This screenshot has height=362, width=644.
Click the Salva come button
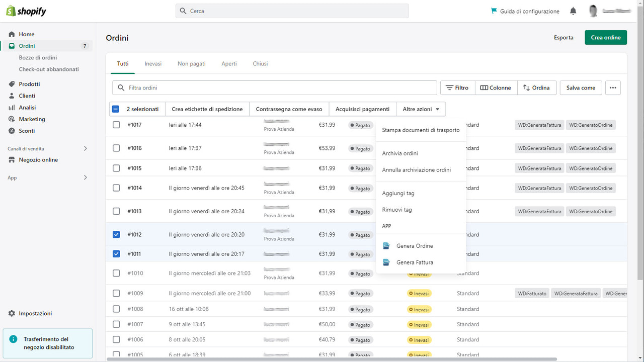(581, 87)
